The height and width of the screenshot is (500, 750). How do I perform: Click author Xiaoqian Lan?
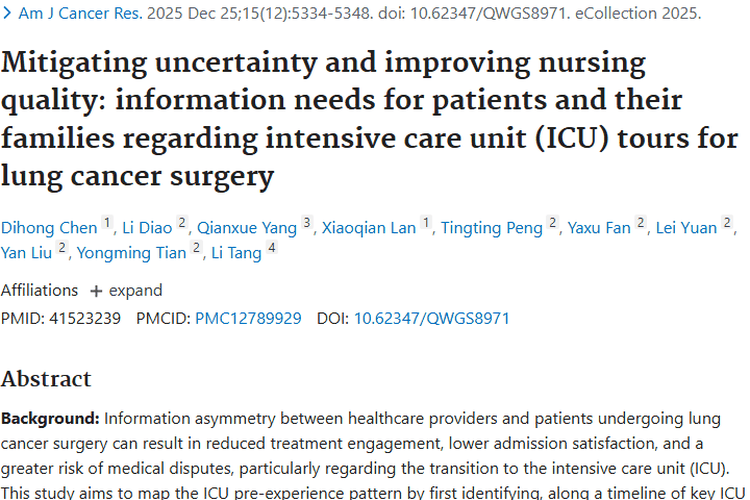[368, 227]
